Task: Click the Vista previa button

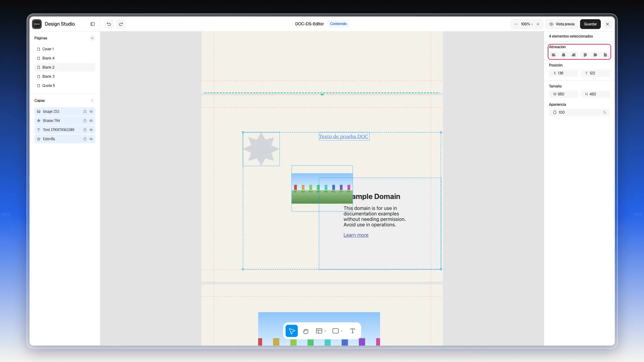Action: click(x=562, y=24)
